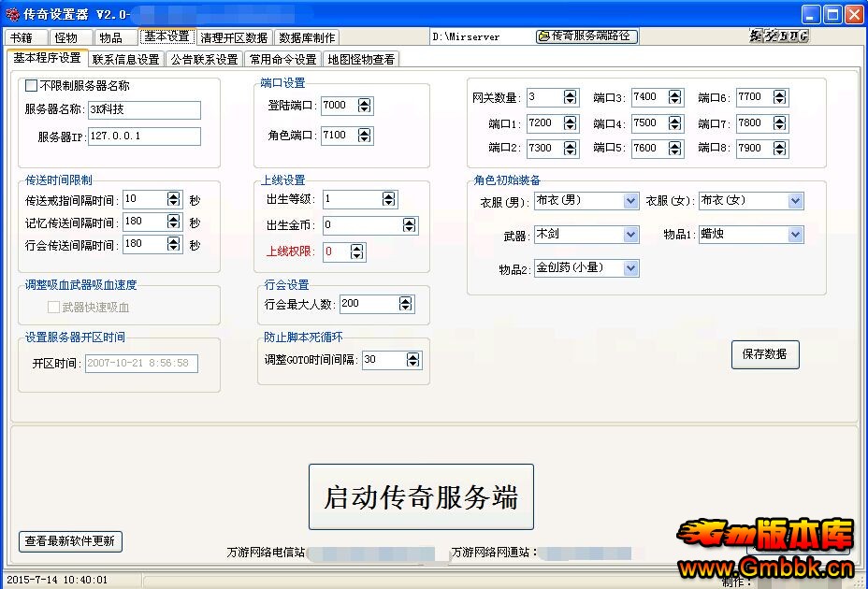868x589 pixels.
Task: Click the app icon in the title bar
Action: click(x=12, y=14)
